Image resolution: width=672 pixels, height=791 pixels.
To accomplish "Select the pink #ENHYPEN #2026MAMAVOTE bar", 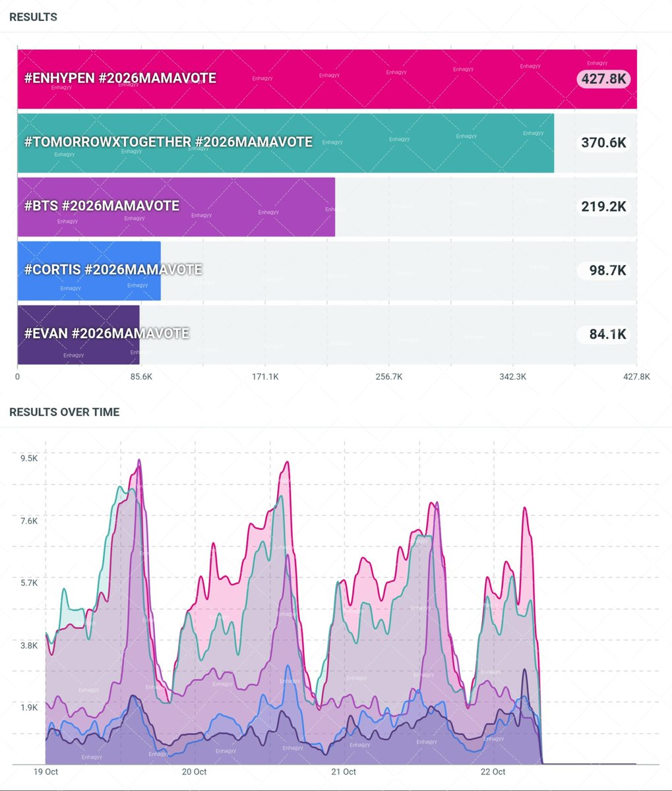I will coord(327,79).
